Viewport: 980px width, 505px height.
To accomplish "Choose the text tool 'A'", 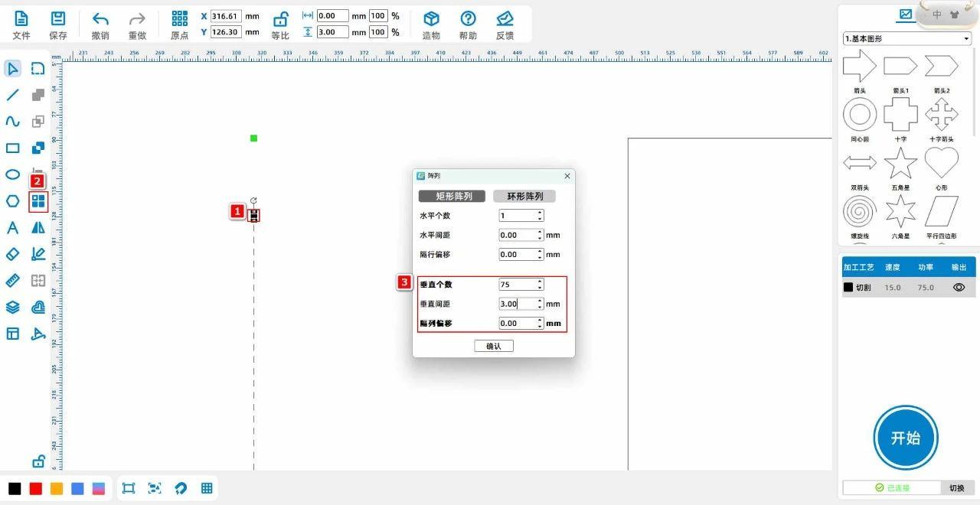I will (x=13, y=227).
